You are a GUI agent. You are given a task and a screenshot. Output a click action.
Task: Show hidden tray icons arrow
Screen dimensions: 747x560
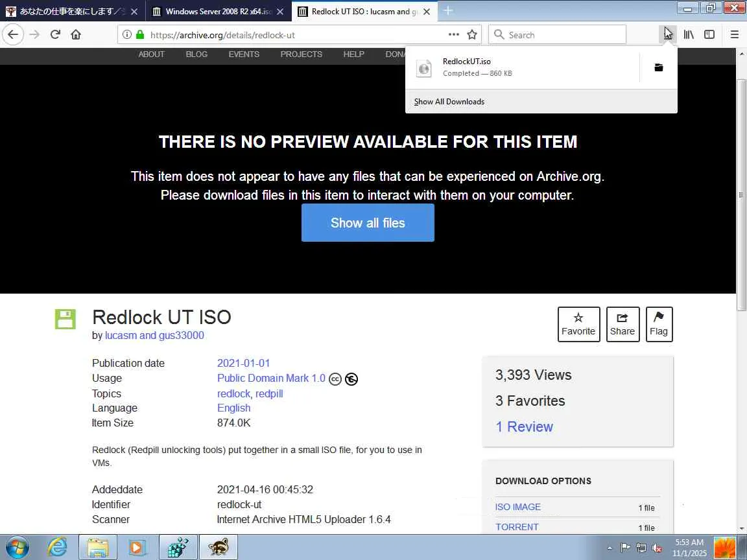(610, 548)
